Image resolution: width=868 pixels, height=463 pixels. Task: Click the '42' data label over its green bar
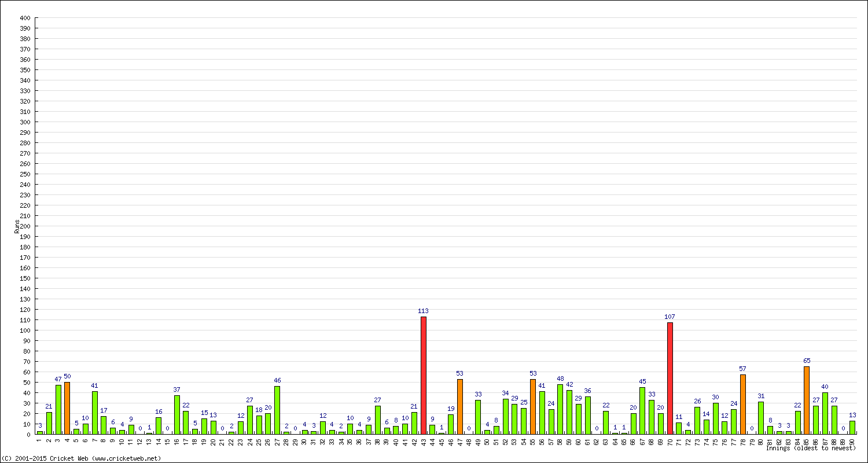pos(569,384)
